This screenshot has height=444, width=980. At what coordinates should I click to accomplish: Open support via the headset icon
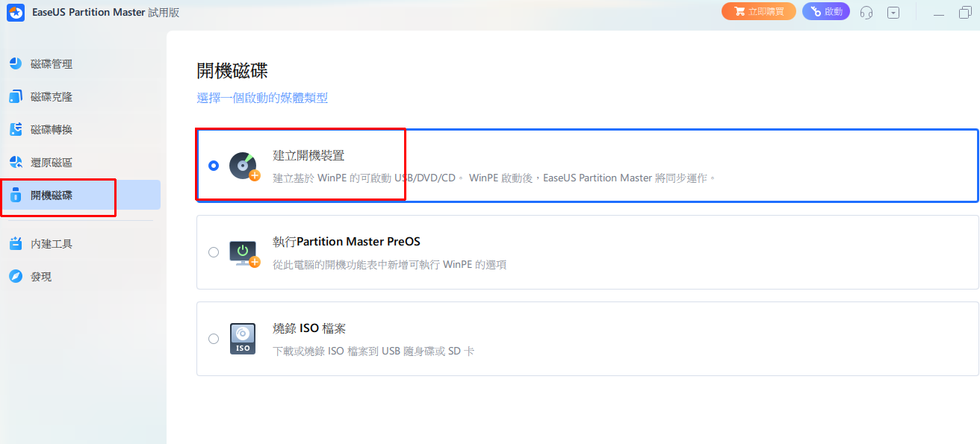pos(866,13)
